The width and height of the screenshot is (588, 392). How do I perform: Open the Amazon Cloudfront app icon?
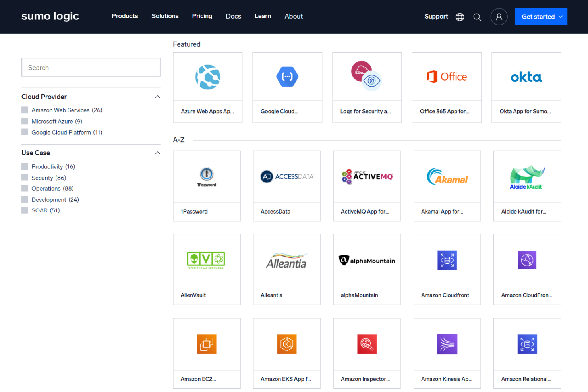pos(447,260)
